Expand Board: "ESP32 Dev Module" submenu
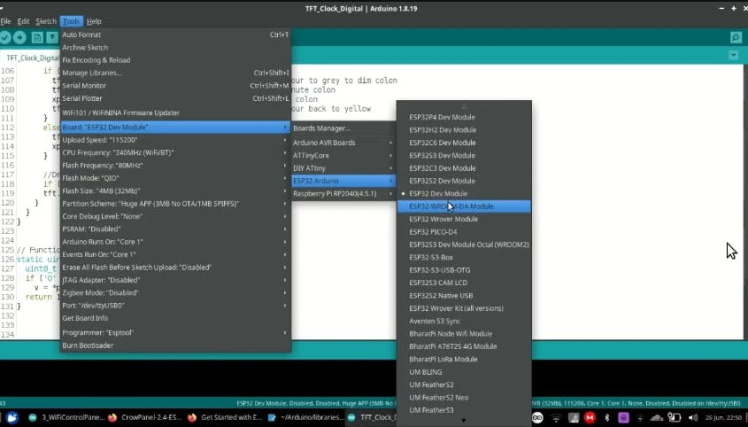The image size is (748, 427). 176,127
